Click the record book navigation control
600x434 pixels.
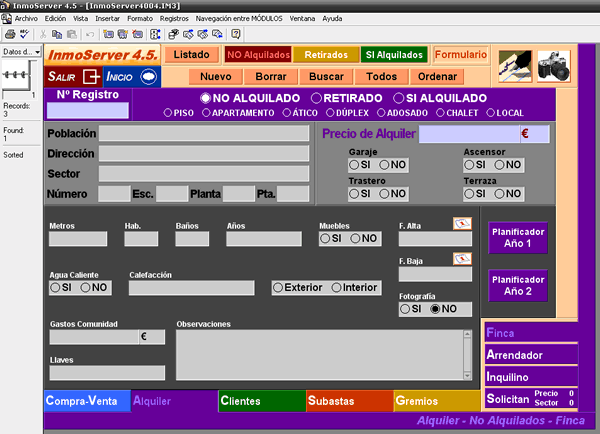[16, 75]
